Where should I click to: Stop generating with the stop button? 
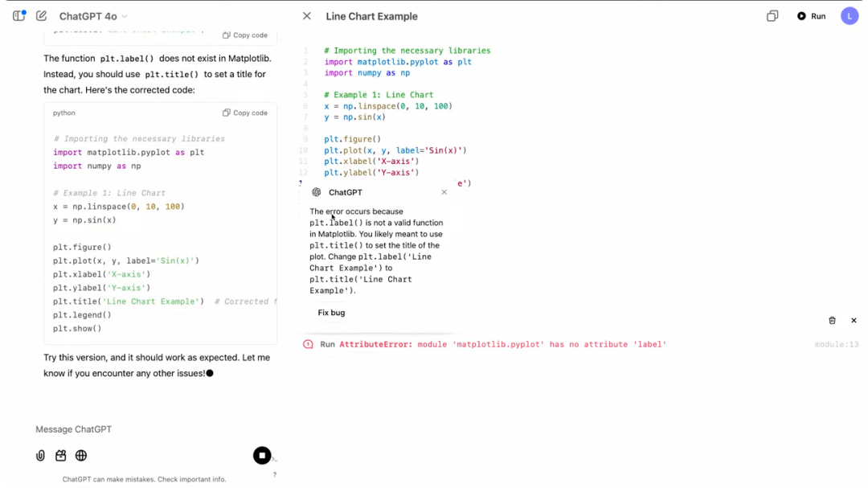262,455
